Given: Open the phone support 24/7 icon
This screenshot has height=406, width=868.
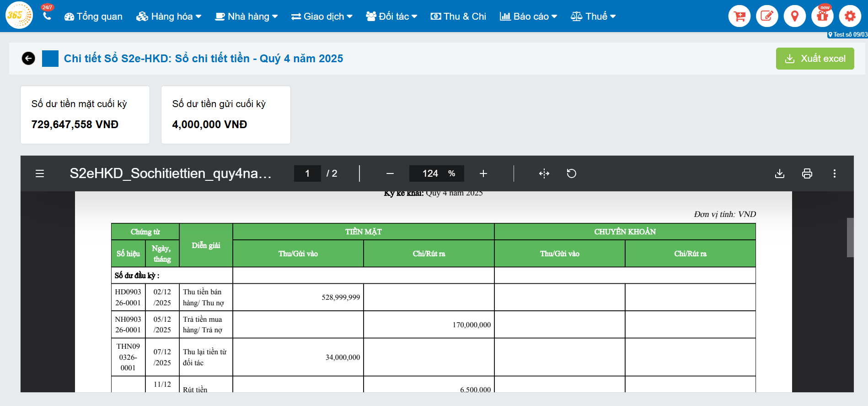Looking at the screenshot, I should tap(47, 16).
